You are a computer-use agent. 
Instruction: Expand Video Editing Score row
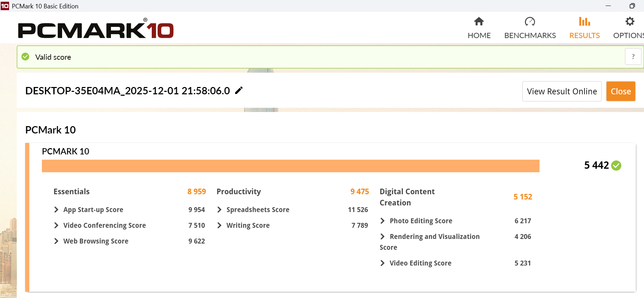pyautogui.click(x=383, y=263)
